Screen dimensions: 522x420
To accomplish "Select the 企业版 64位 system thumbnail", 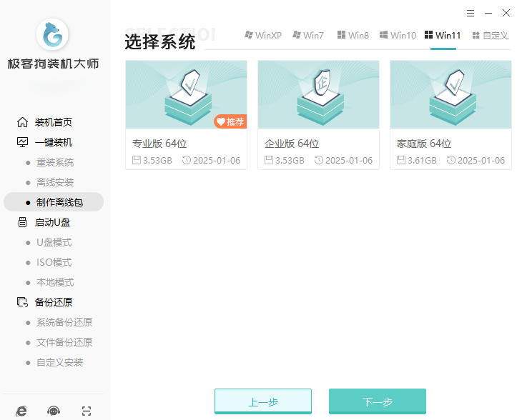I will 318,94.
